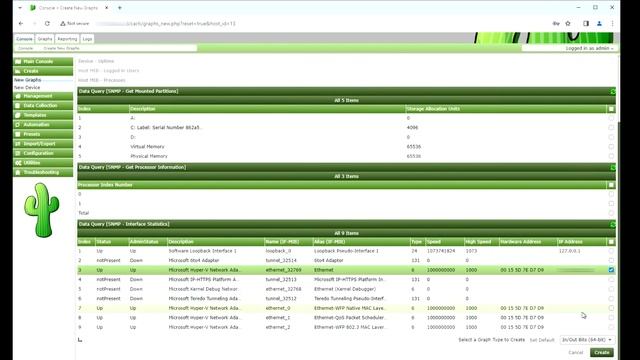Check the Physical Memory row checkbox
Image resolution: width=640 pixels, height=360 pixels.
(x=611, y=156)
